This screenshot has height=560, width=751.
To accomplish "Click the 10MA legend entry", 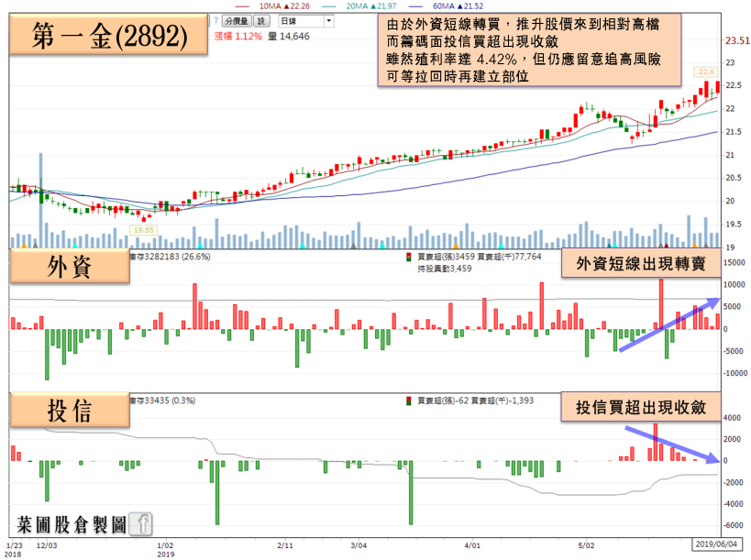I will pos(273,5).
